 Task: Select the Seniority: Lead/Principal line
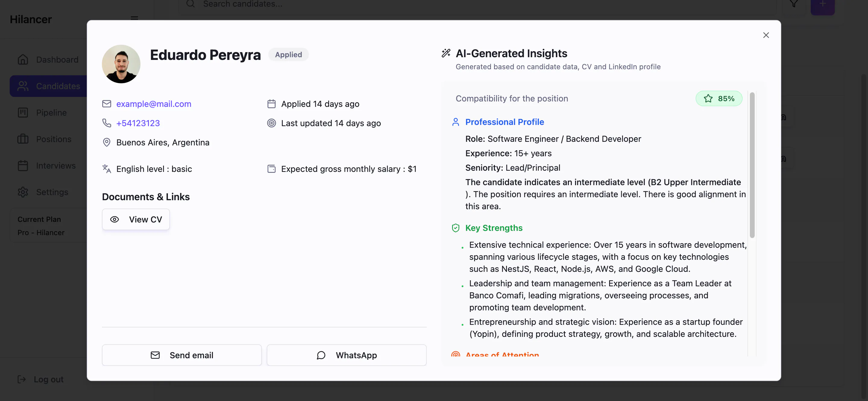tap(512, 168)
